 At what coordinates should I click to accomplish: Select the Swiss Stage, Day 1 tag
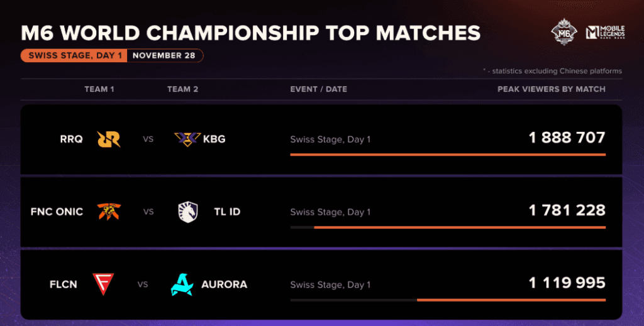[74, 55]
